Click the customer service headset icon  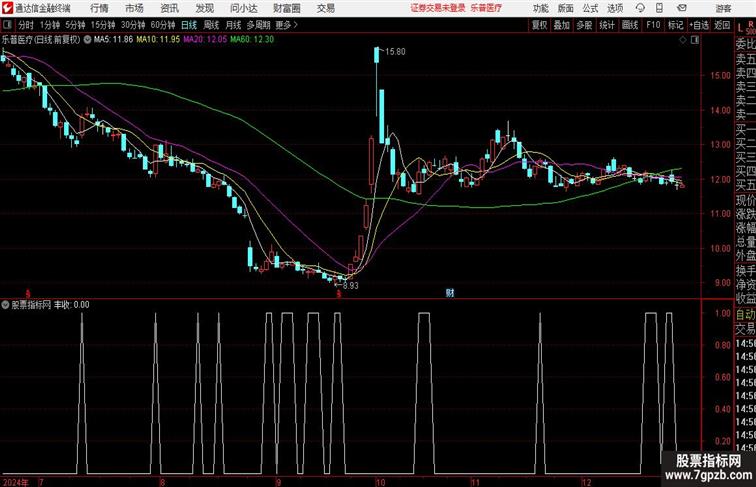point(640,8)
